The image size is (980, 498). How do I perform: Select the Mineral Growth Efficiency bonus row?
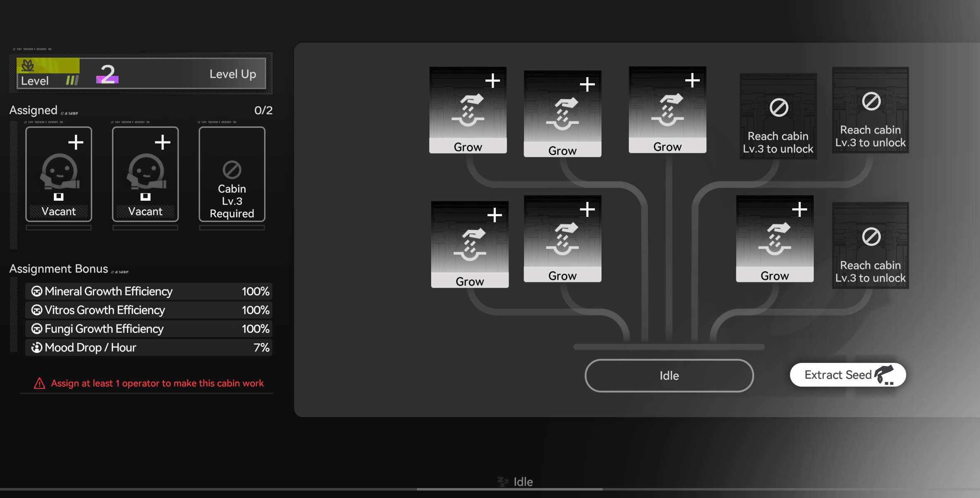point(148,292)
